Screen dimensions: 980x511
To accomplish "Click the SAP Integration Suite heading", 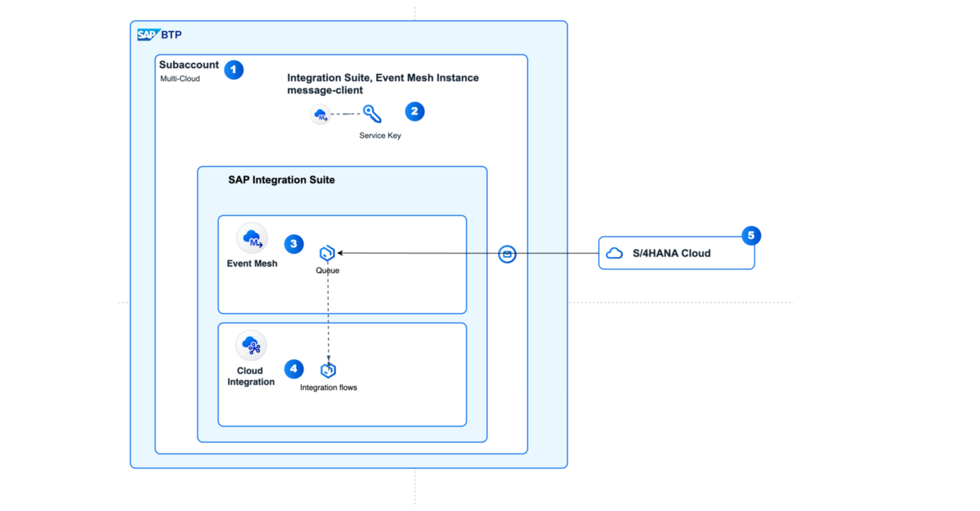I will click(x=282, y=180).
